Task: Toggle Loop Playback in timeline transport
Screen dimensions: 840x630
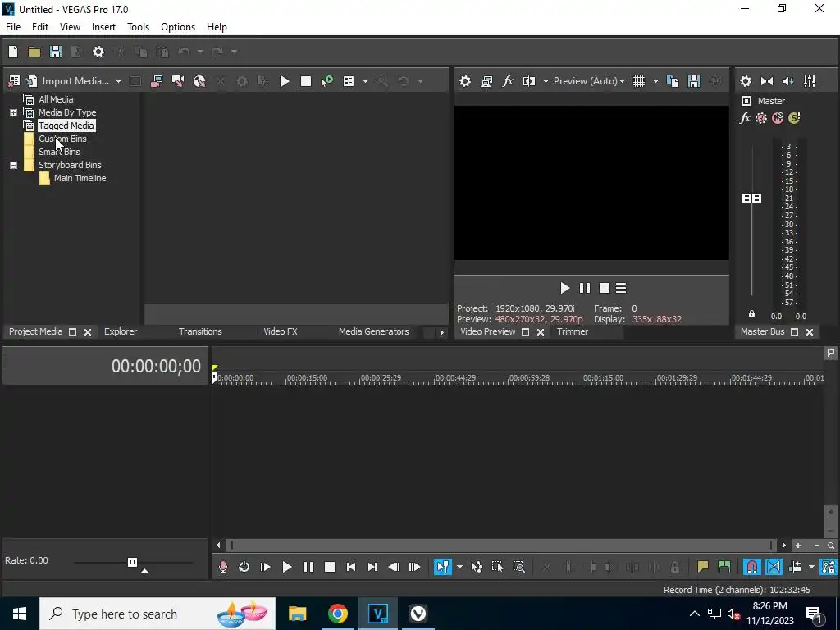Action: [244, 567]
